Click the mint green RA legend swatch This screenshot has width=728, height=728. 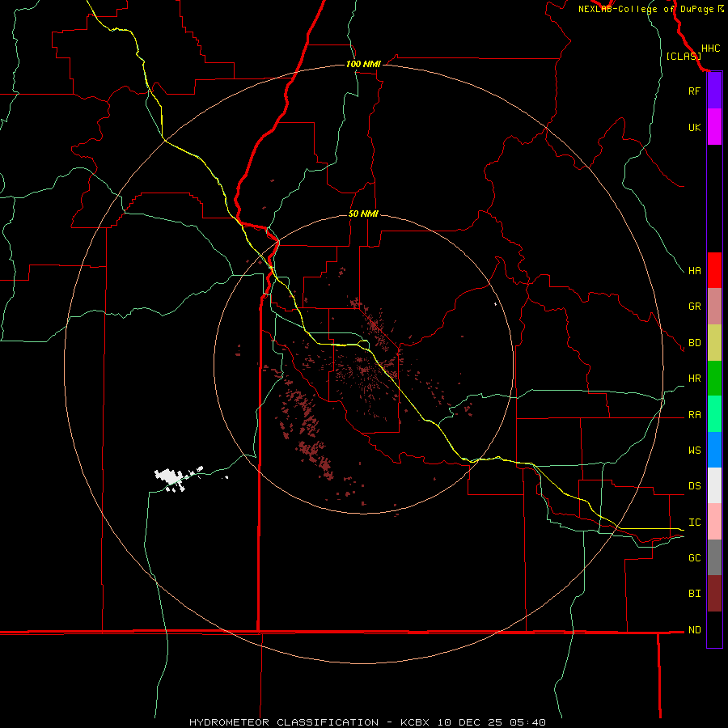coord(714,414)
